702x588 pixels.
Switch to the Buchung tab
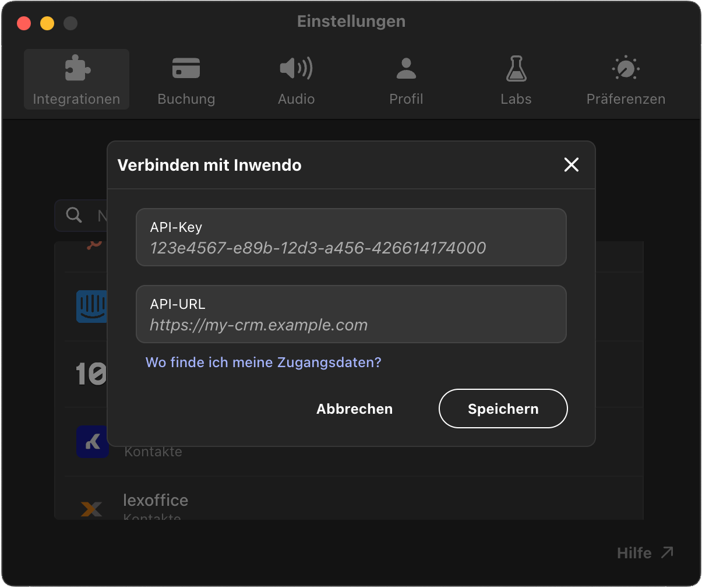[x=186, y=80]
